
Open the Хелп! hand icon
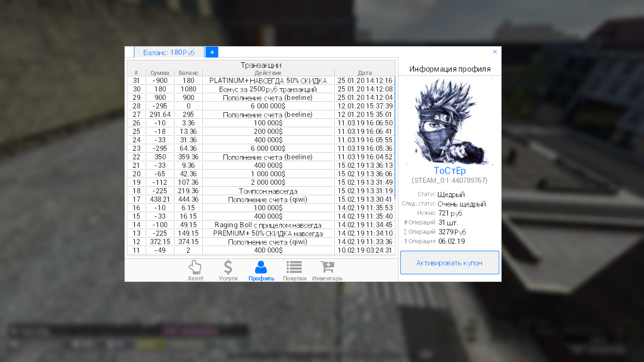(195, 270)
